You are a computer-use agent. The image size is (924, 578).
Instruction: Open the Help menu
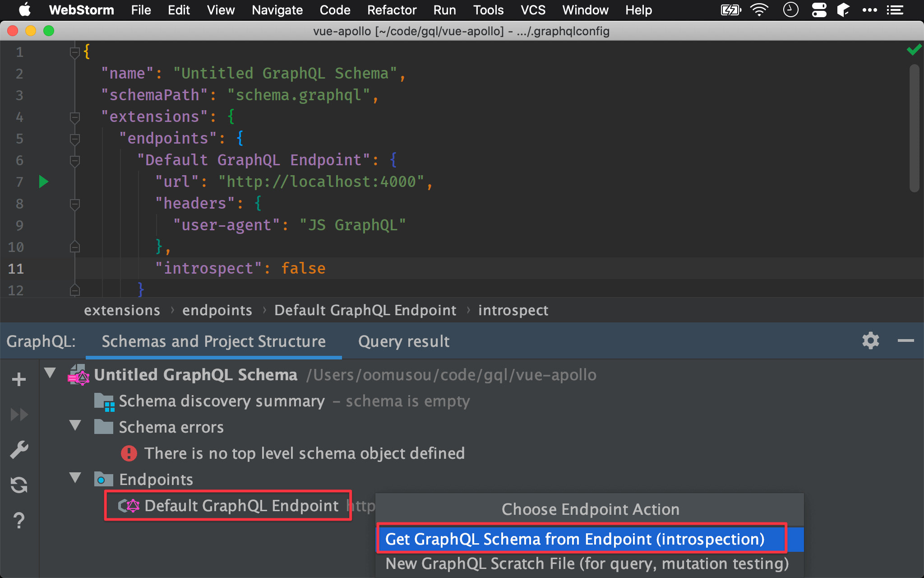638,10
